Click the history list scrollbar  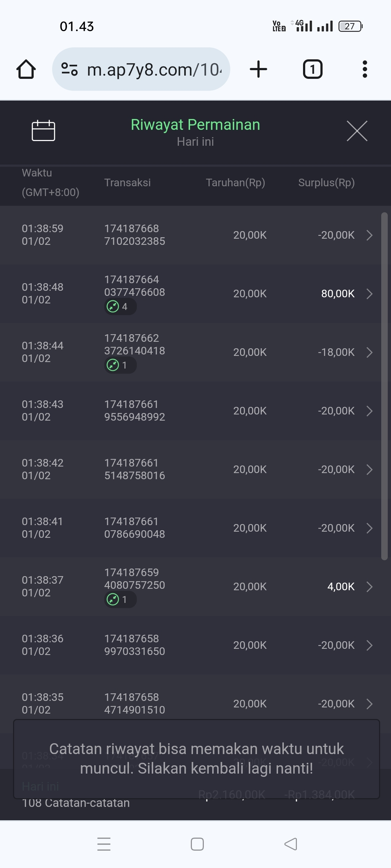point(384,386)
